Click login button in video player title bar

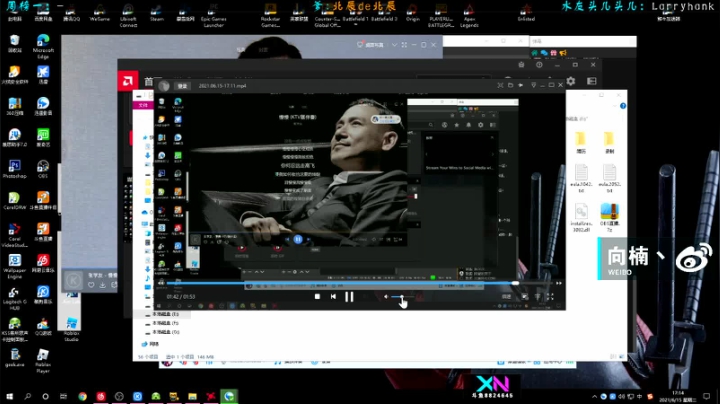tap(182, 86)
